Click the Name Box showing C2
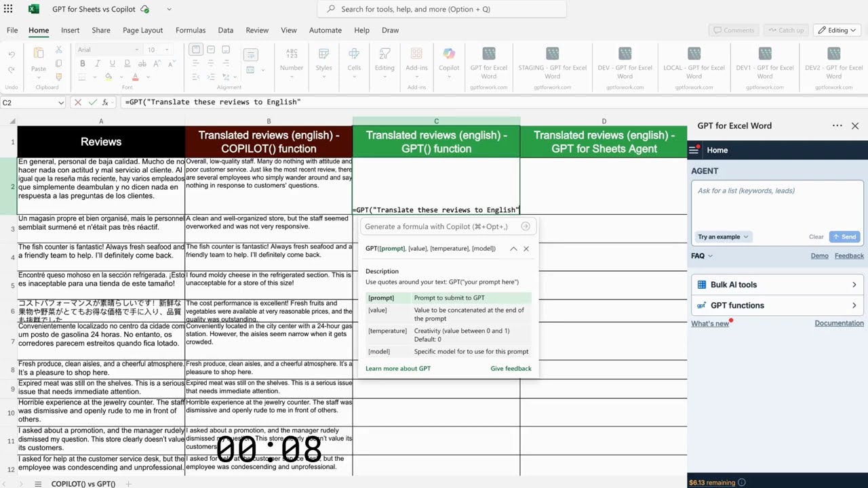This screenshot has width=868, height=488. [x=33, y=102]
